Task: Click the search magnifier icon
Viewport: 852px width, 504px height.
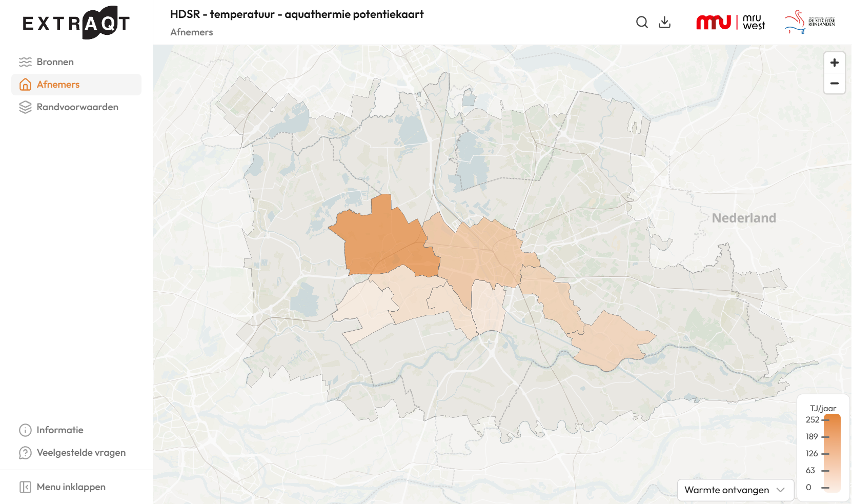Action: pos(642,22)
